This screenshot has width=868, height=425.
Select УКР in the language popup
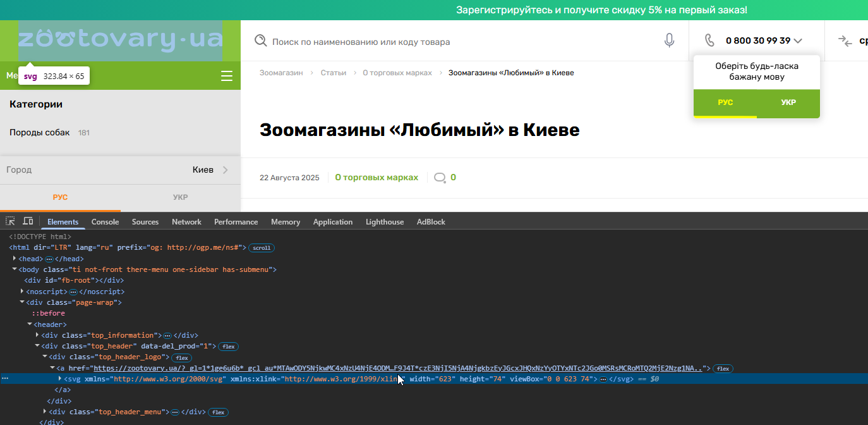pos(788,102)
